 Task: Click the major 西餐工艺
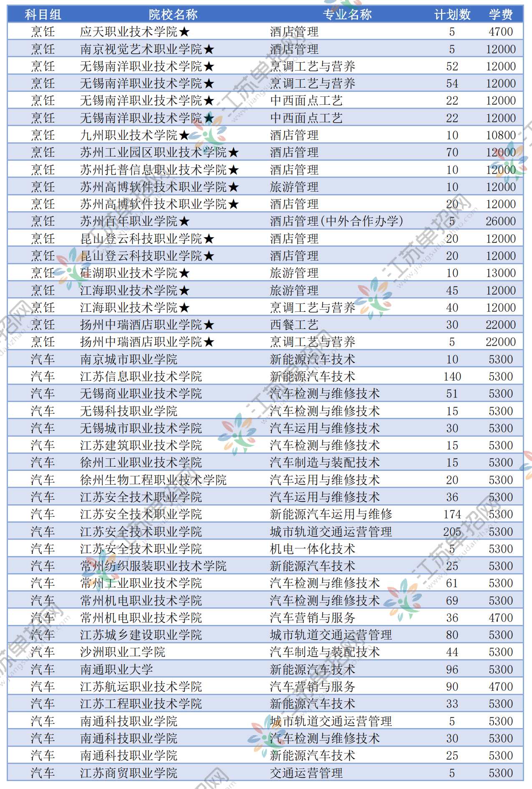point(294,325)
